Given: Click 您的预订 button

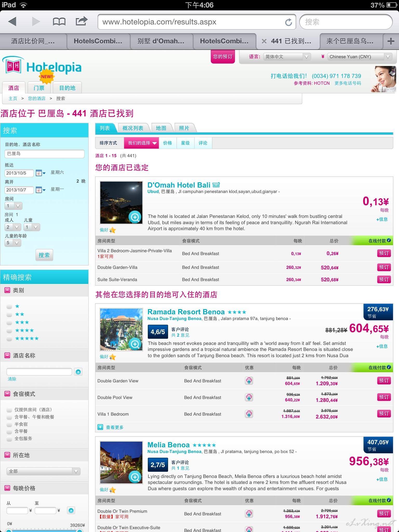Looking at the screenshot, I should [x=223, y=57].
